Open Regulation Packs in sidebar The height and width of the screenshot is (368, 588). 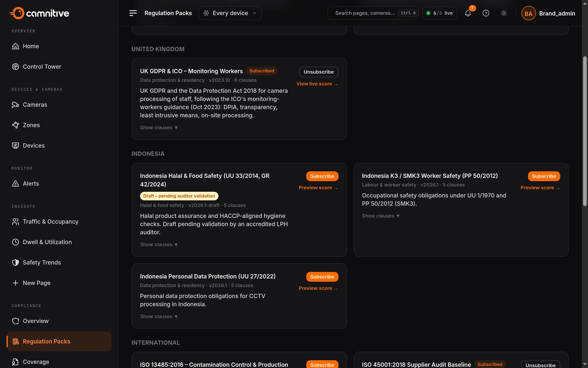click(59, 341)
